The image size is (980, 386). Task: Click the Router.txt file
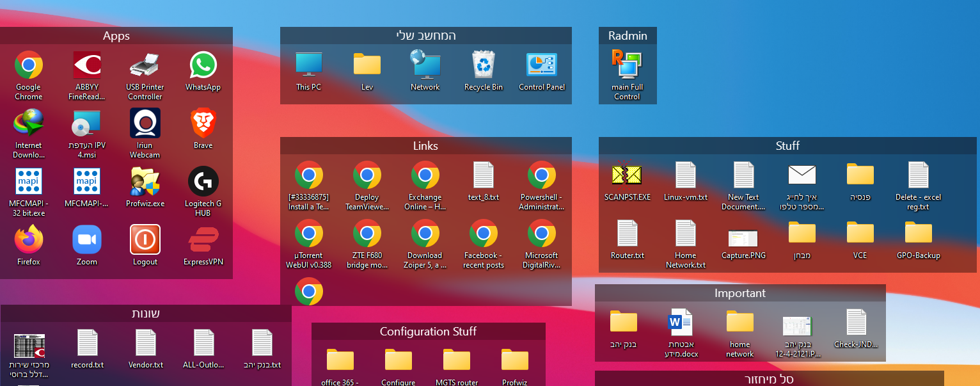[x=627, y=233]
